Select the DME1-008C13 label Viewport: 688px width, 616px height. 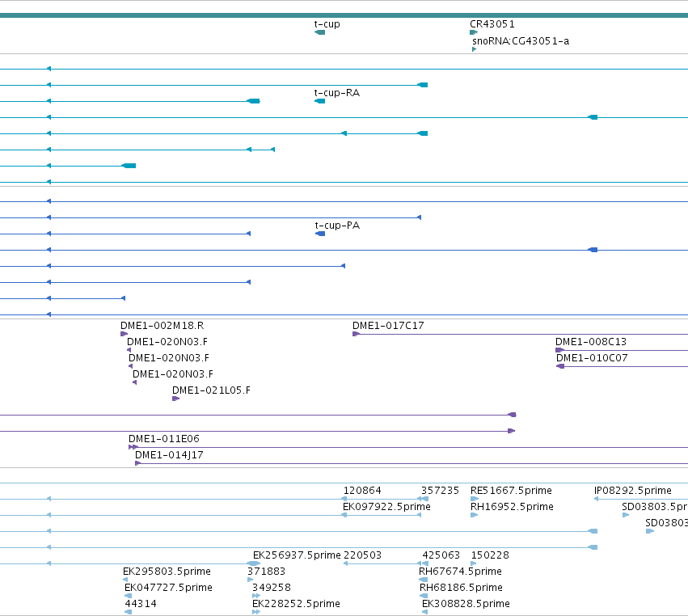pos(591,342)
